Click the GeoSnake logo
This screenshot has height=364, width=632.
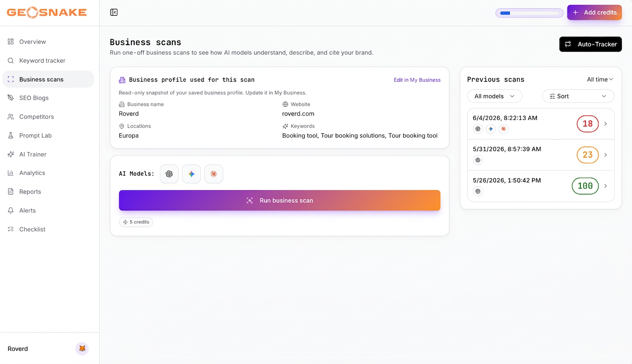coord(46,13)
